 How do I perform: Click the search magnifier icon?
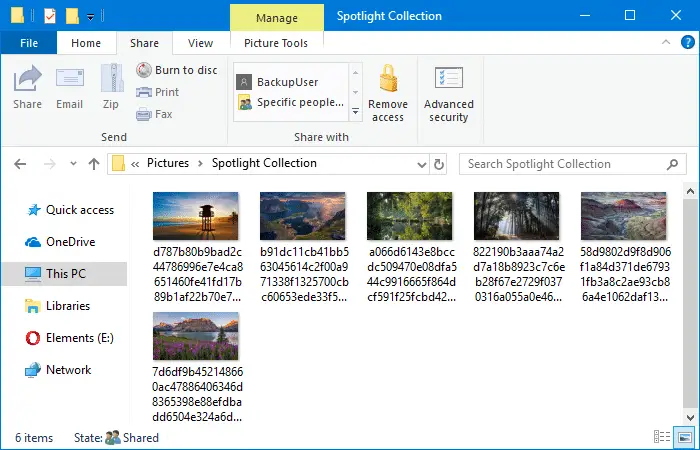672,164
